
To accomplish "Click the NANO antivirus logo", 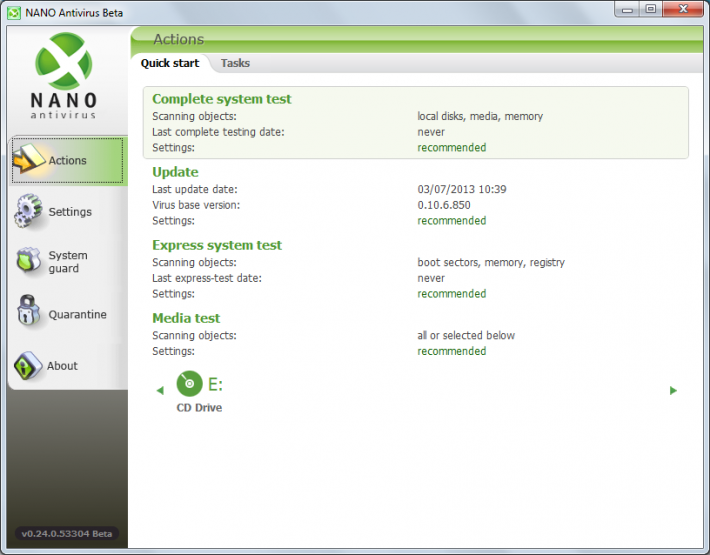I will (x=63, y=76).
